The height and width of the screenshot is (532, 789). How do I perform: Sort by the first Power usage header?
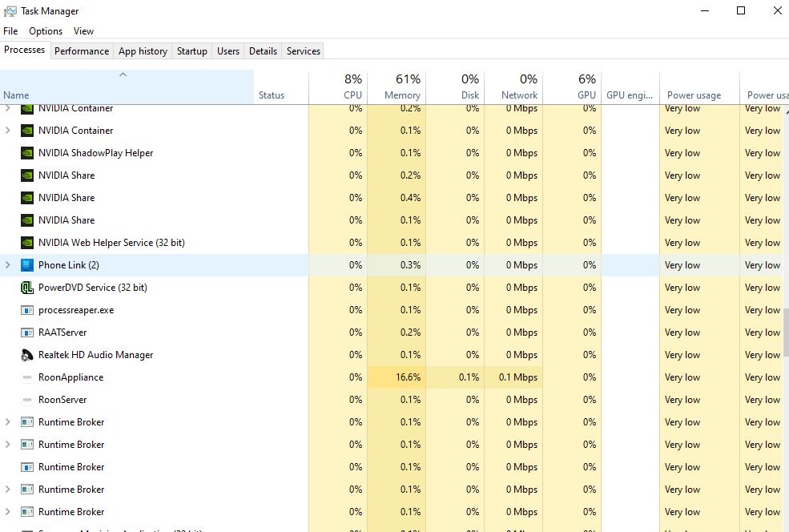tap(699, 87)
